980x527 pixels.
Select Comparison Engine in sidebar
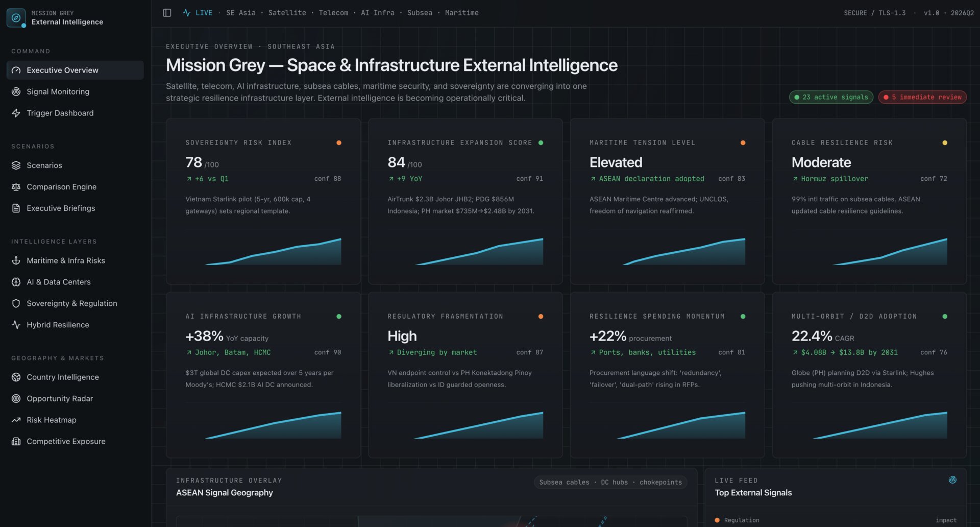click(x=75, y=187)
